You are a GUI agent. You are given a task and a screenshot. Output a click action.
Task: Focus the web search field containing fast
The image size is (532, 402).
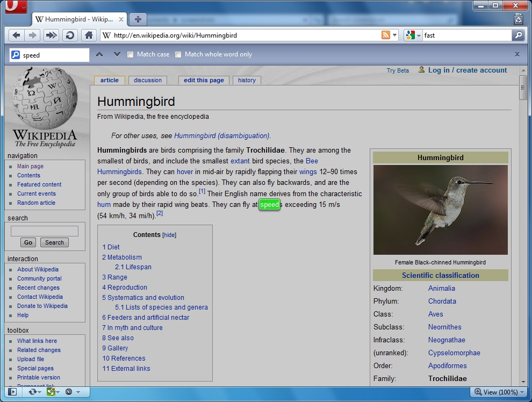pos(466,35)
